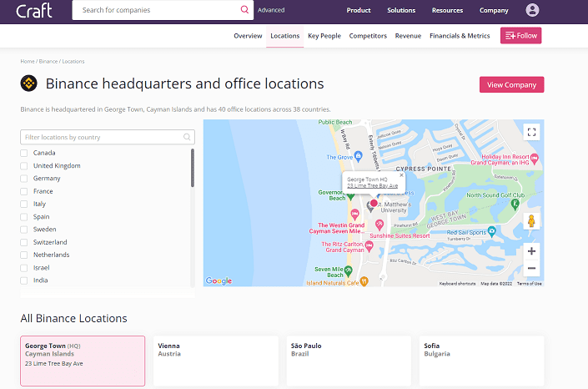This screenshot has width=588, height=389.
Task: Open the user profile avatar icon
Action: pos(532,10)
